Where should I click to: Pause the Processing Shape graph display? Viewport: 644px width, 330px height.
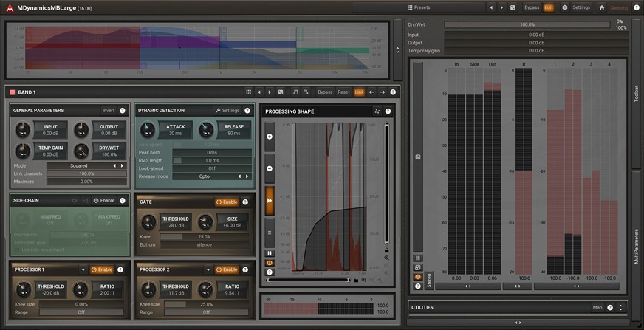270,253
